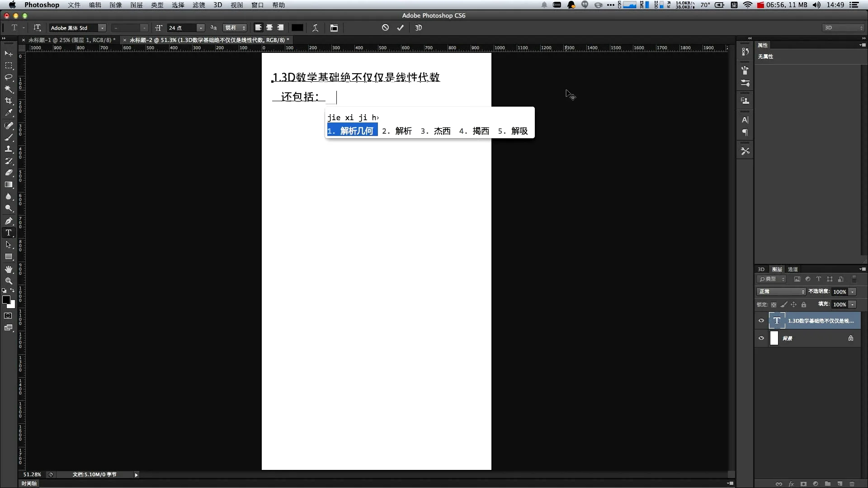Image resolution: width=868 pixels, height=488 pixels.
Task: Cancel current text edits in options bar
Action: (385, 28)
